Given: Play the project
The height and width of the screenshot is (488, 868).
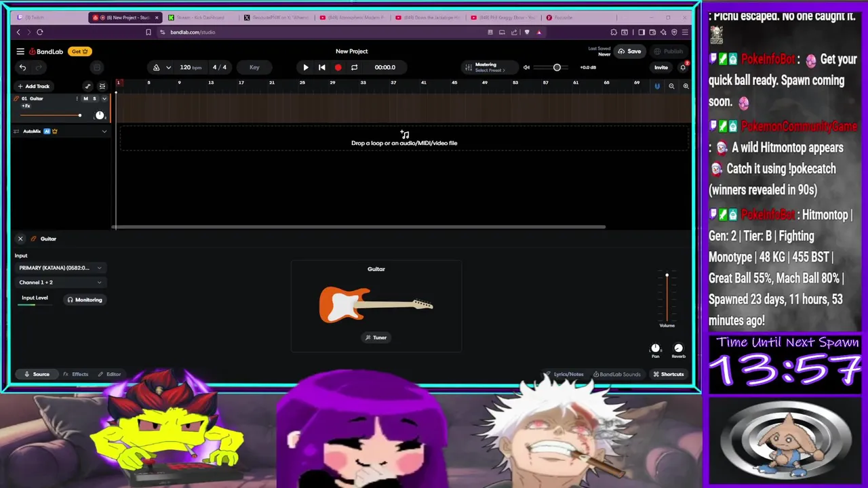Looking at the screenshot, I should pos(305,67).
